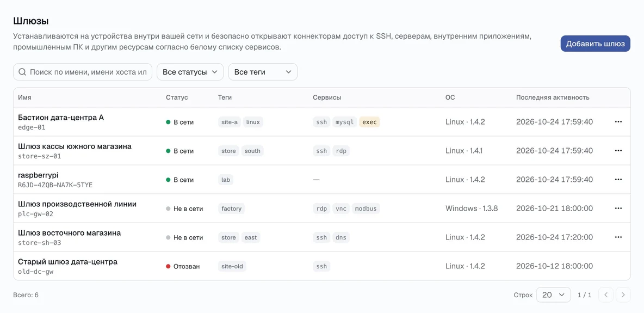
Task: Click the lab tag on raspberrypi
Action: point(226,180)
